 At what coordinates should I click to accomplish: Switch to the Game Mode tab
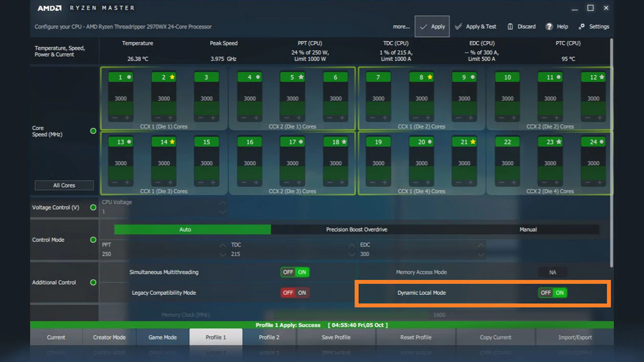point(163,337)
